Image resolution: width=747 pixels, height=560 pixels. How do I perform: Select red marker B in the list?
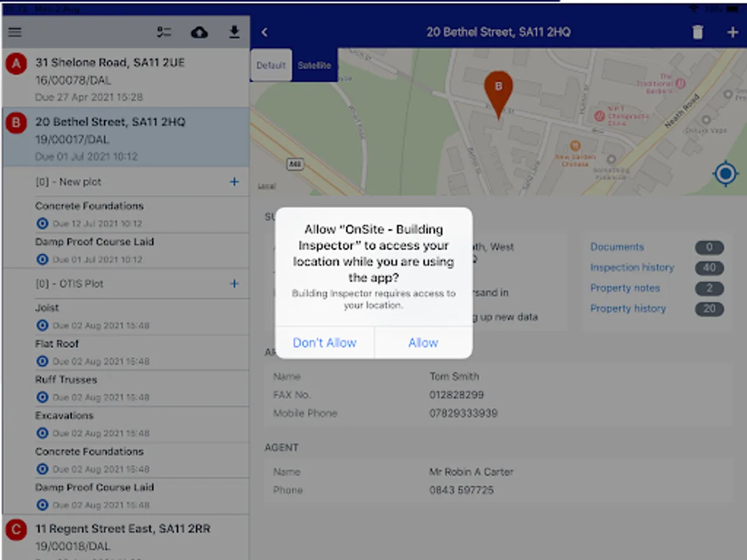tap(16, 123)
